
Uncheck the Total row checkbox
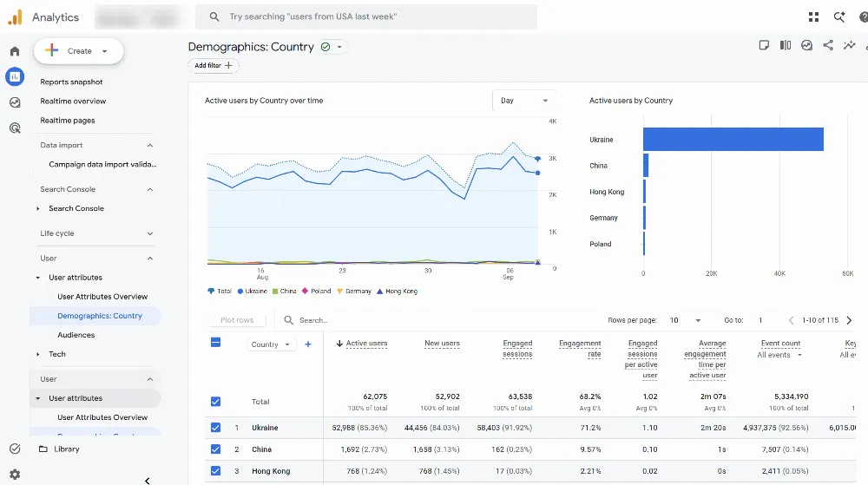(216, 402)
